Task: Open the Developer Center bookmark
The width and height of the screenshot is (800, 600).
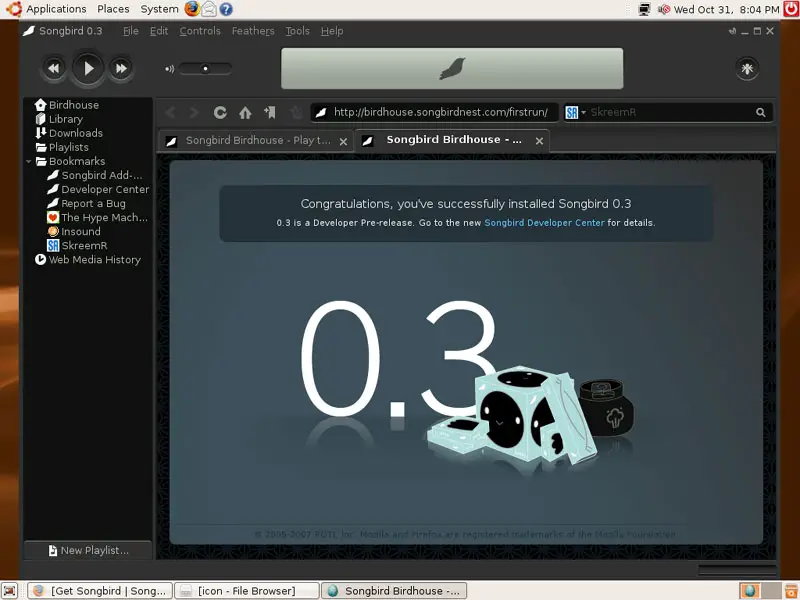Action: pyautogui.click(x=105, y=189)
